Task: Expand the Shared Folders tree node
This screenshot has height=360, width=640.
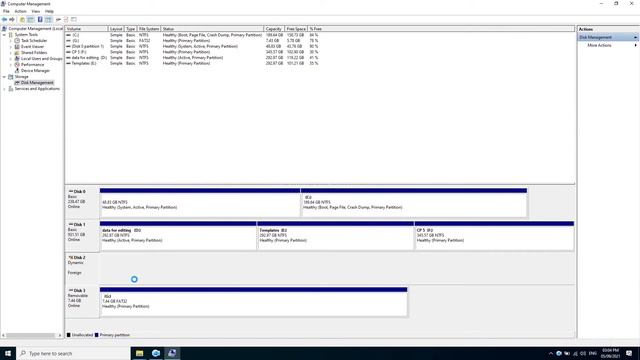Action: coord(11,53)
